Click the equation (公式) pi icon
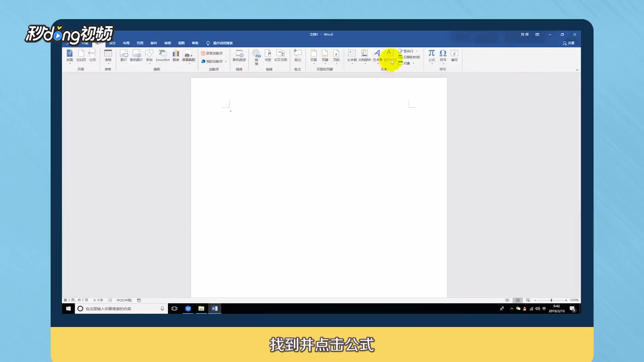 pos(432,53)
